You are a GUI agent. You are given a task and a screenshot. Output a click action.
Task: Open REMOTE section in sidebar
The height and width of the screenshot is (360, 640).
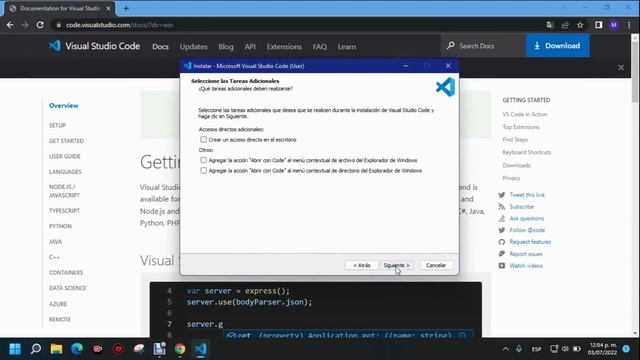(60, 320)
